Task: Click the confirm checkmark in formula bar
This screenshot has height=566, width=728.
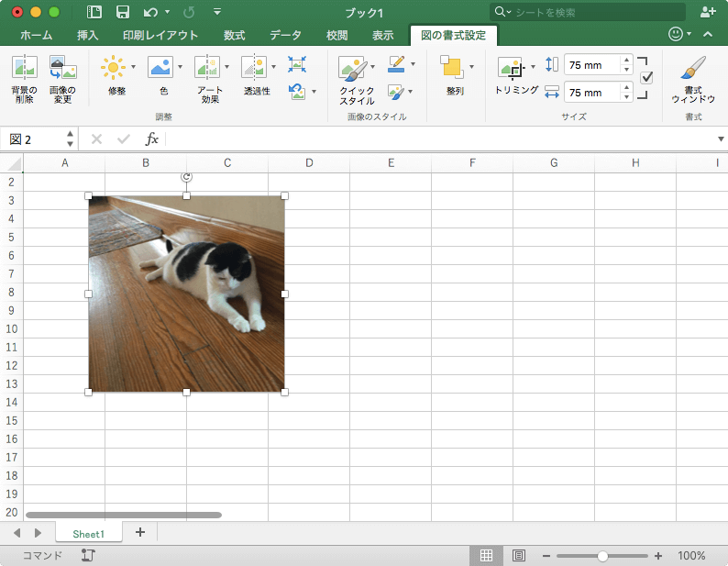Action: click(124, 139)
